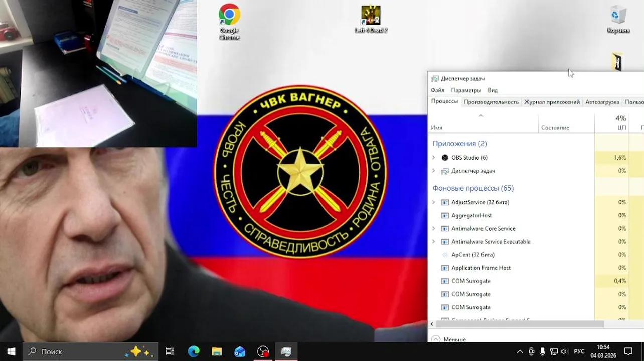
Task: Open Outlook from the taskbar
Action: [240, 351]
